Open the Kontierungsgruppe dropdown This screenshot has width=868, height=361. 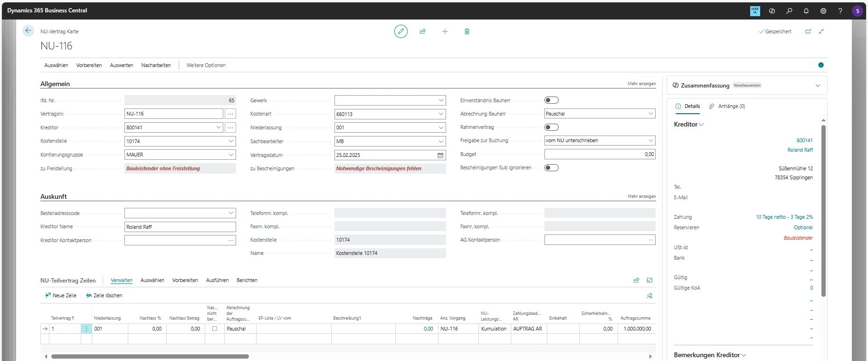click(x=231, y=155)
